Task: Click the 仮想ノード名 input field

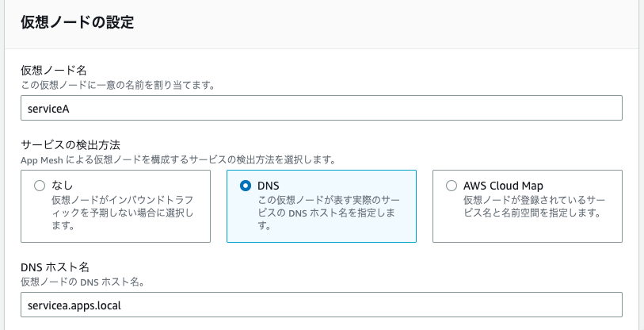Action: pyautogui.click(x=321, y=108)
